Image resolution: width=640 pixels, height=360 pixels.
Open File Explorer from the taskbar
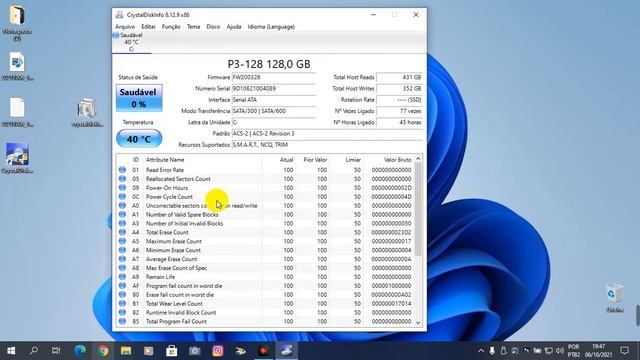point(126,351)
